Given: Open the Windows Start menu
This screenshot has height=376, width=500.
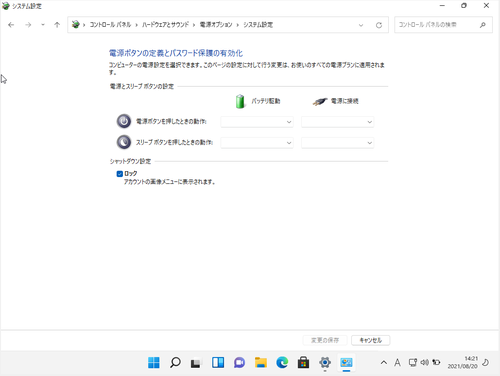Looking at the screenshot, I should click(x=154, y=362).
